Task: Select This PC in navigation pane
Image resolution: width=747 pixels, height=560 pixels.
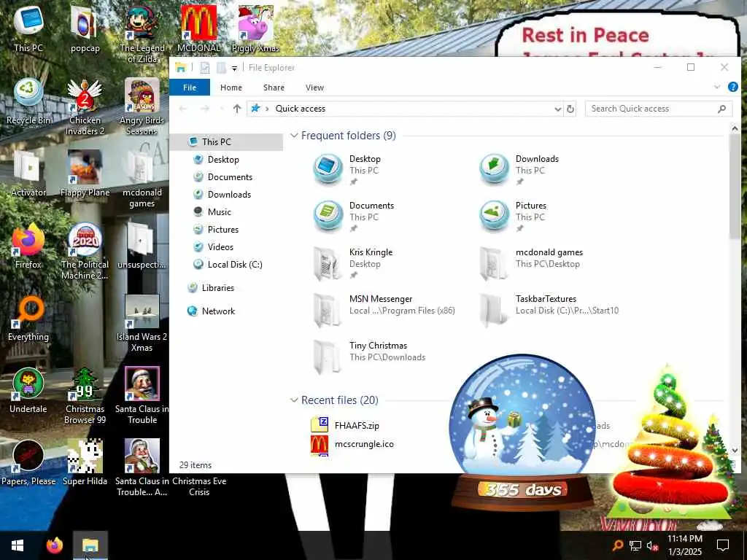Action: 227,142
